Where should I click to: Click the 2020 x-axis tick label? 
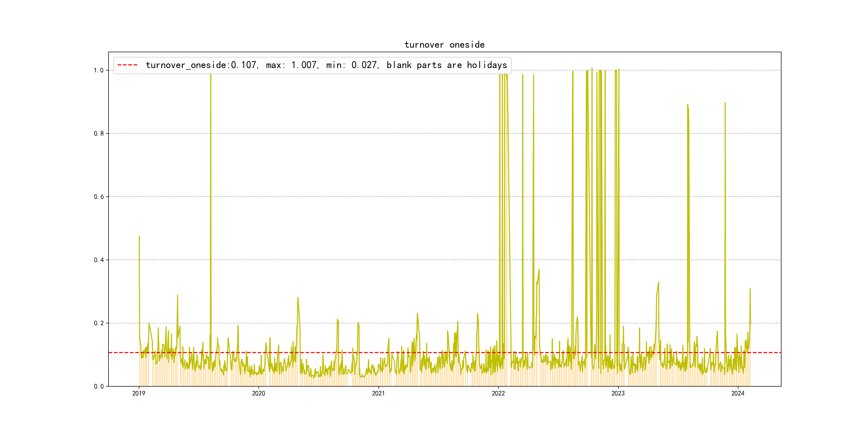point(259,393)
